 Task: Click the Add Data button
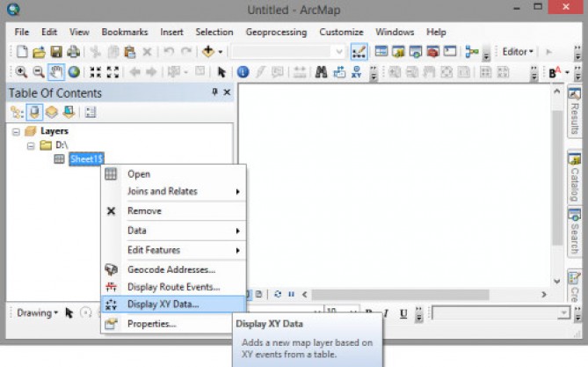tap(208, 51)
